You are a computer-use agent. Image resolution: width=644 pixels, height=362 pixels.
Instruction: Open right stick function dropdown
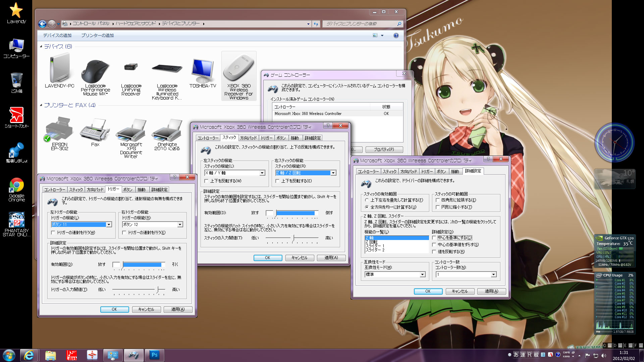coord(333,173)
